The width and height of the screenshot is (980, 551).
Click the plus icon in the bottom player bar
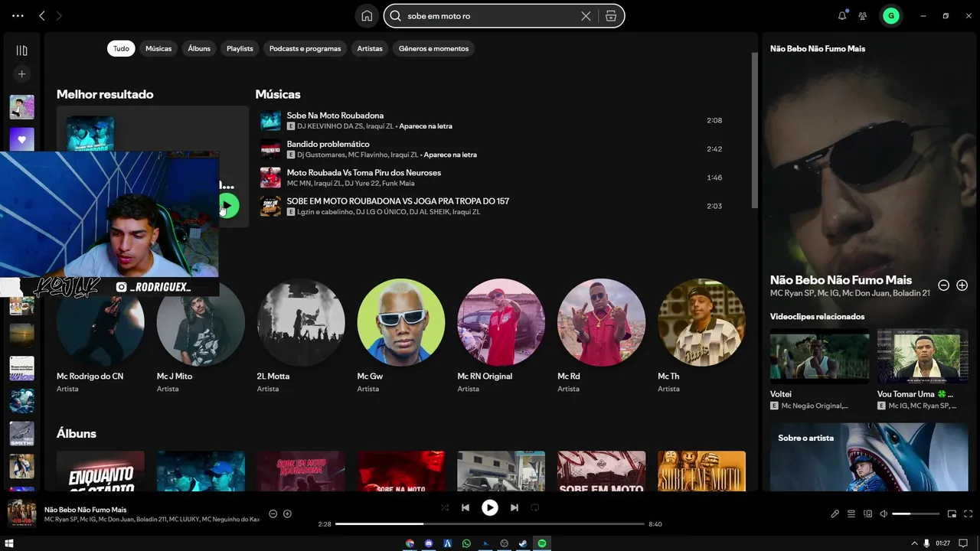tap(287, 514)
